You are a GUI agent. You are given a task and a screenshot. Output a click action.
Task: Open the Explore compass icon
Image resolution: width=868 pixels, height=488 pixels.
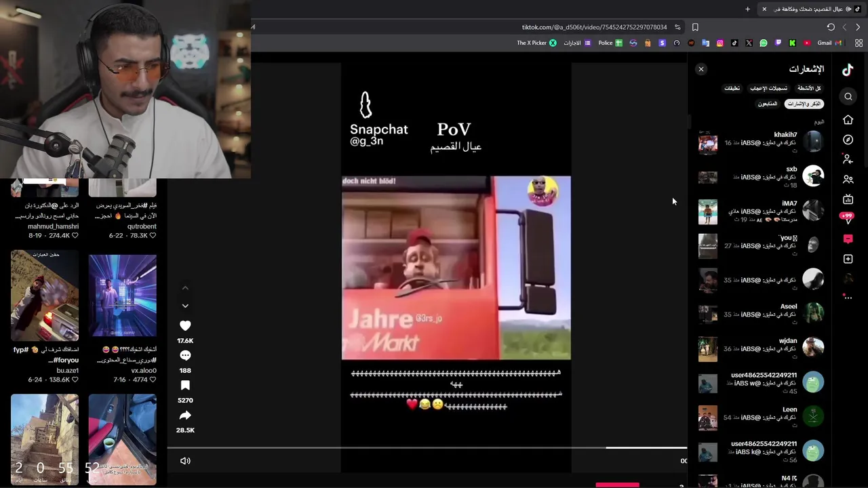(848, 140)
